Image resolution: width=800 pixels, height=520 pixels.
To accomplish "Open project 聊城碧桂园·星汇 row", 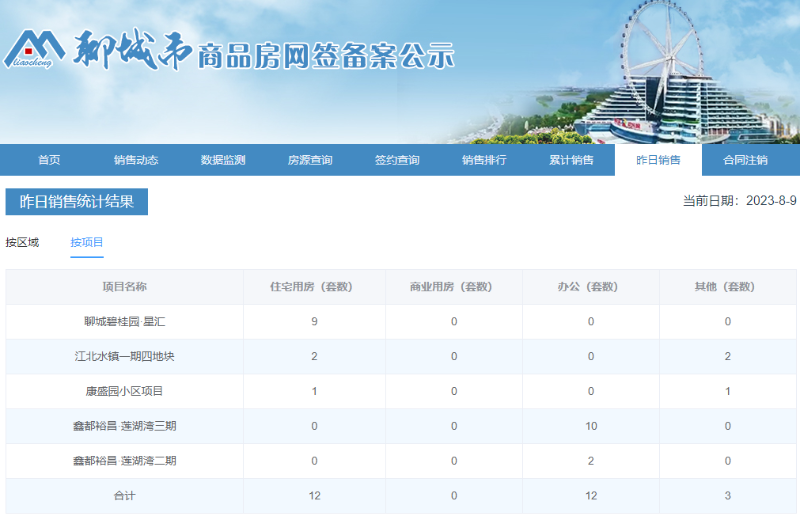I will coord(125,322).
